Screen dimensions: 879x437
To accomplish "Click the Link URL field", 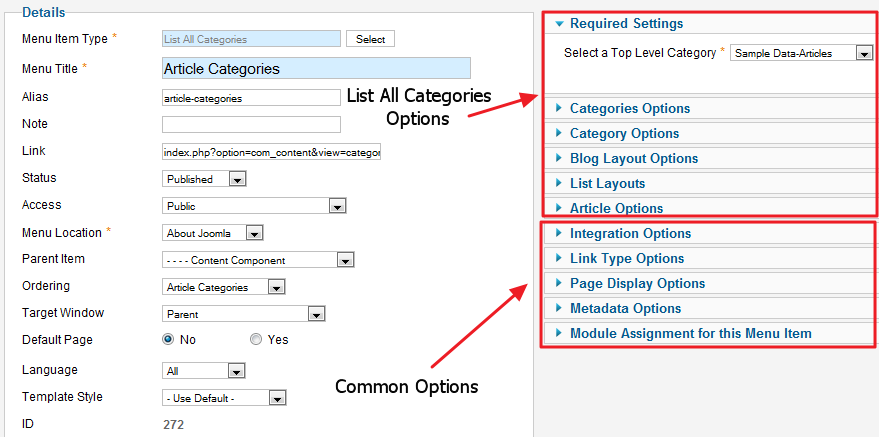I will [x=271, y=152].
